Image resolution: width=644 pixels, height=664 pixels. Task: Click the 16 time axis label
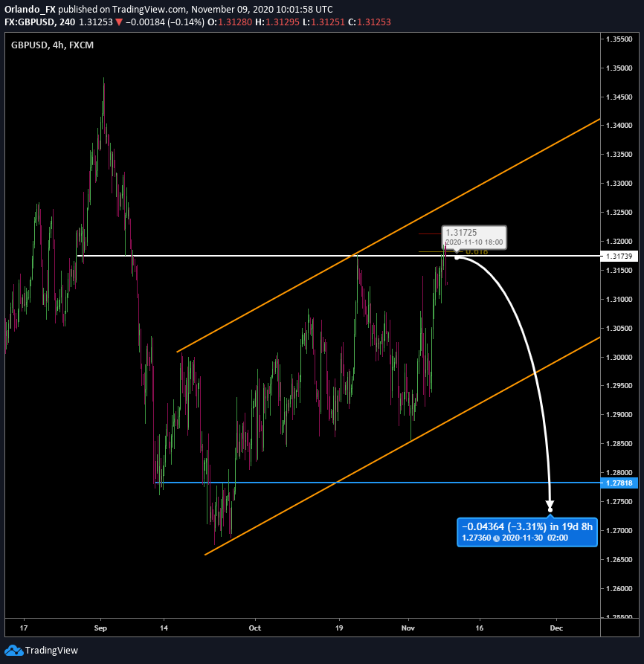[x=480, y=628]
